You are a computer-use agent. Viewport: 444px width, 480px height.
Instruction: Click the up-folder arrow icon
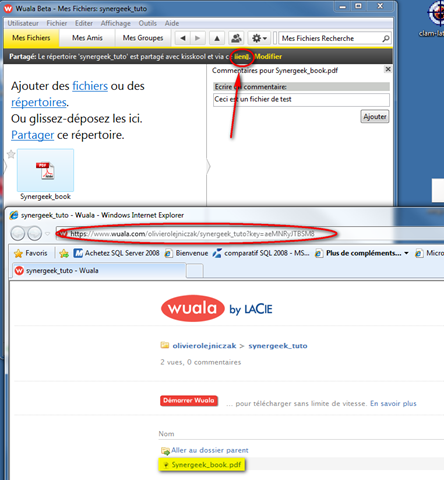click(217, 38)
